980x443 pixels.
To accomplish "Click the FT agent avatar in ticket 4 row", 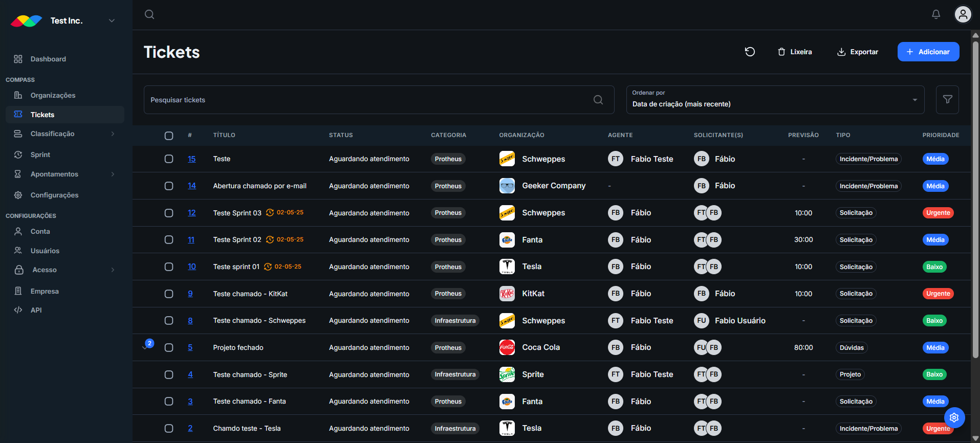I will (616, 374).
